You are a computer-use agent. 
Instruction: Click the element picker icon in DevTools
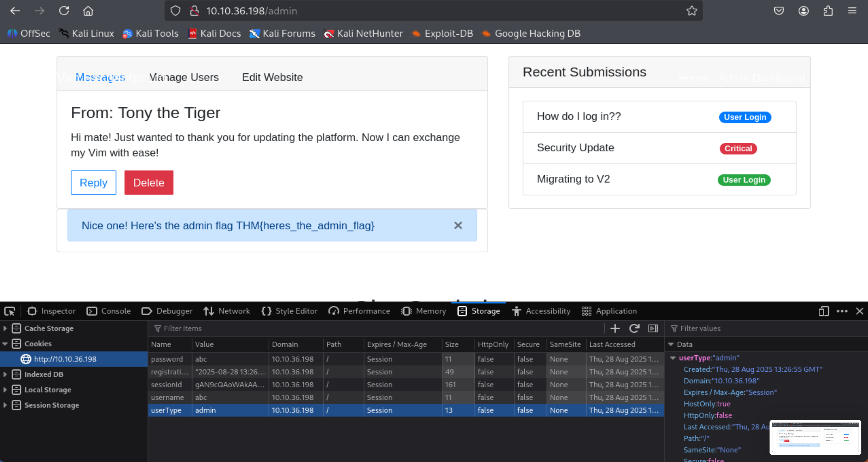tap(10, 311)
